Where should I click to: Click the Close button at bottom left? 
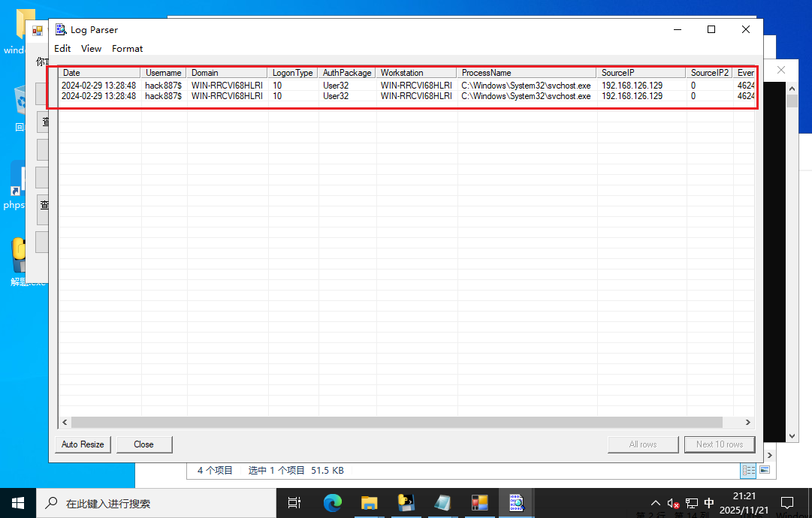click(144, 444)
